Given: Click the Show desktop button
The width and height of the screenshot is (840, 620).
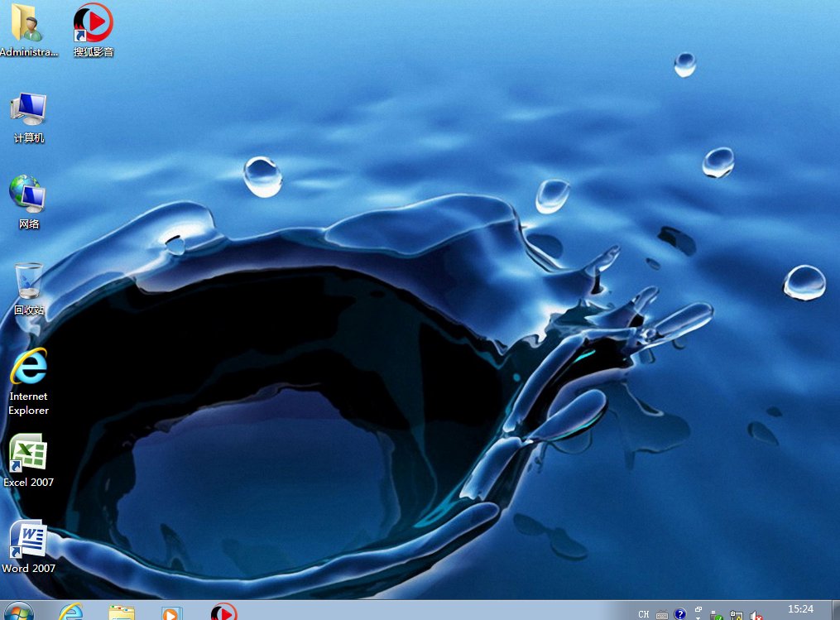Looking at the screenshot, I should (836, 610).
